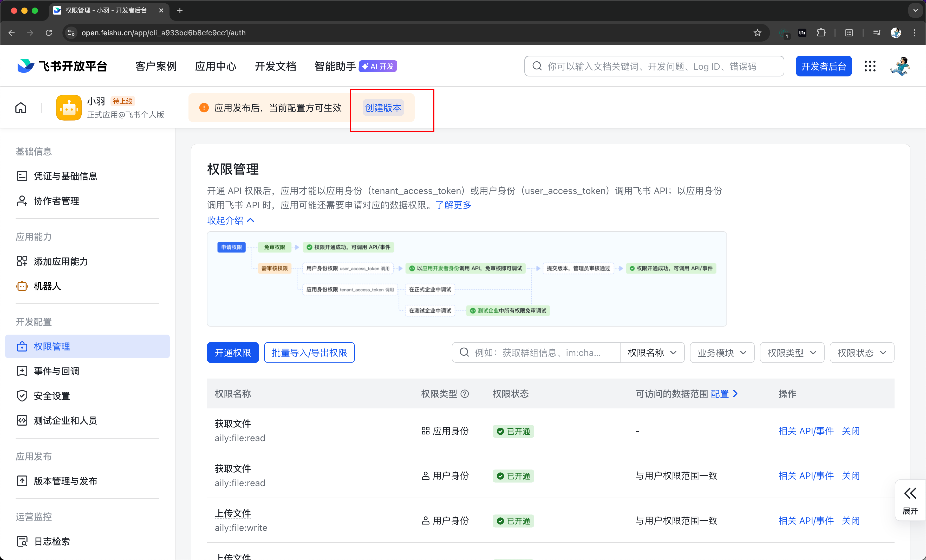Click the 小羽 robot app icon
Viewport: 926px width, 560px height.
click(69, 108)
